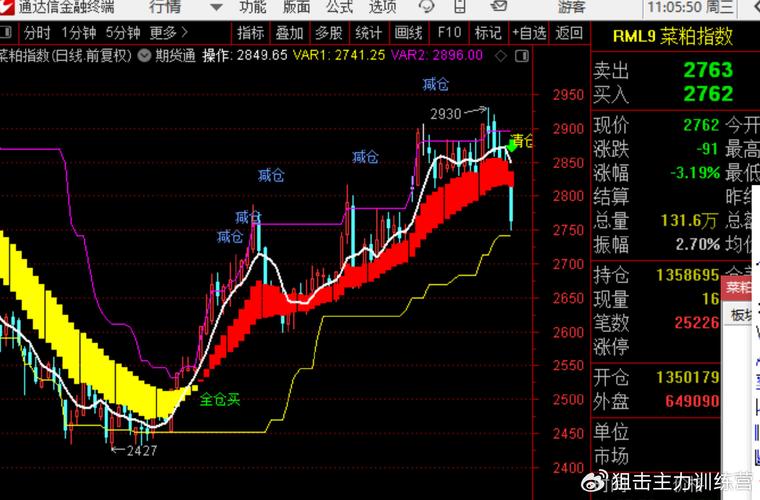Click the mobile phone icon
Viewport: 760px width, 500px height.
(459, 6)
